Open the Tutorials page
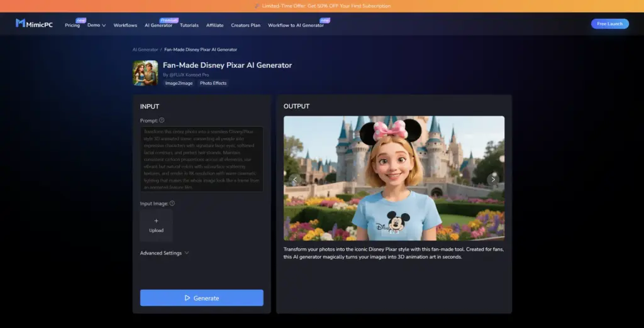Viewport: 644px width, 328px height. pyautogui.click(x=189, y=26)
